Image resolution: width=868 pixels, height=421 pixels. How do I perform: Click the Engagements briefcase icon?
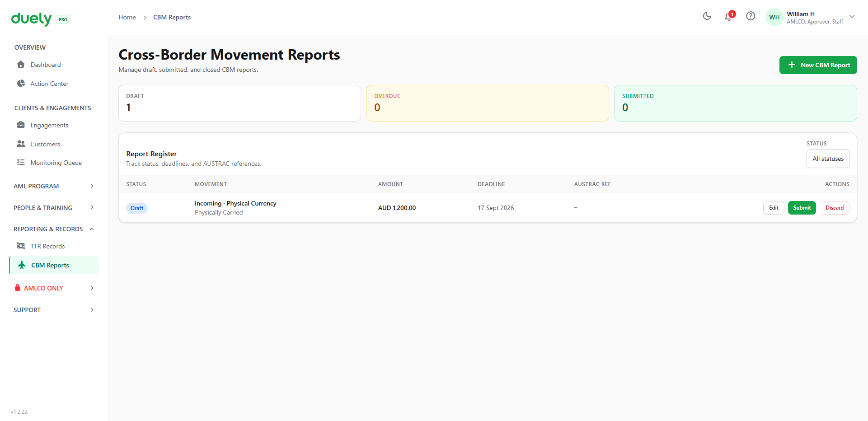click(x=21, y=125)
